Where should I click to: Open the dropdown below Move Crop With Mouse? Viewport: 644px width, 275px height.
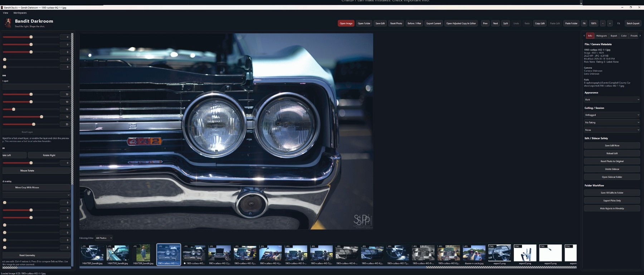pos(36,195)
